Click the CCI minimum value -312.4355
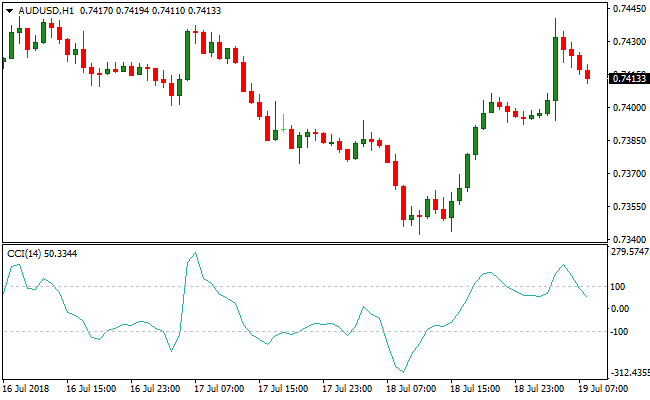Image resolution: width=650 pixels, height=400 pixels. (x=630, y=373)
